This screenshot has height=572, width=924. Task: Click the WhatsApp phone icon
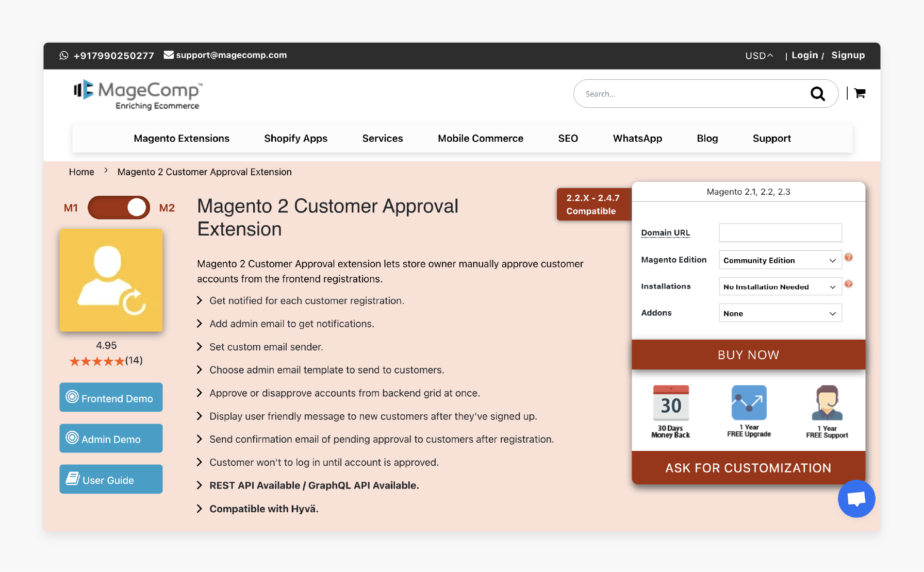click(64, 55)
